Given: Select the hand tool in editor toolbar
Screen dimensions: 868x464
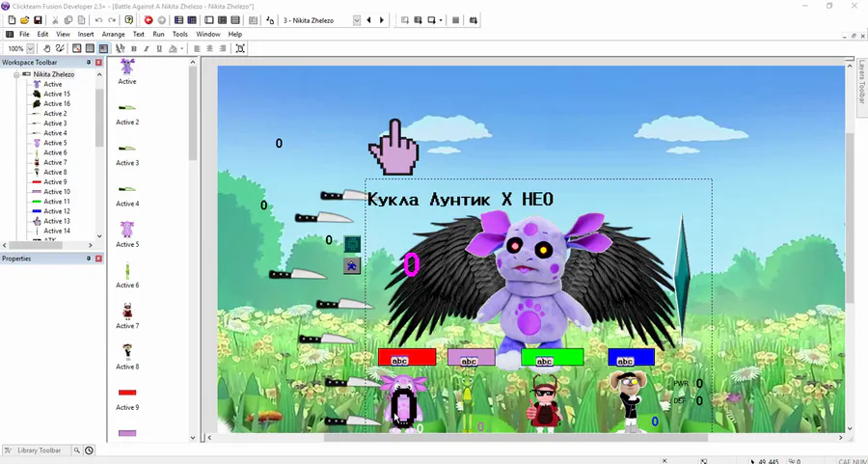Looking at the screenshot, I should [x=47, y=48].
